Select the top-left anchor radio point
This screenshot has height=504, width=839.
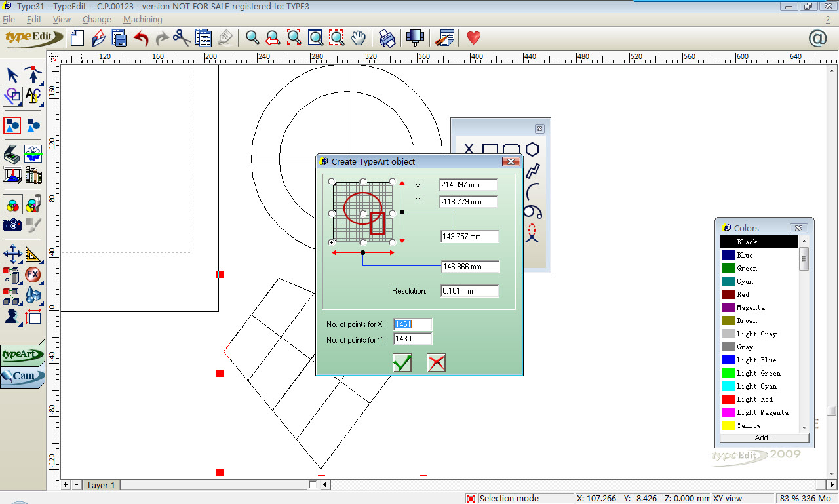(x=332, y=182)
